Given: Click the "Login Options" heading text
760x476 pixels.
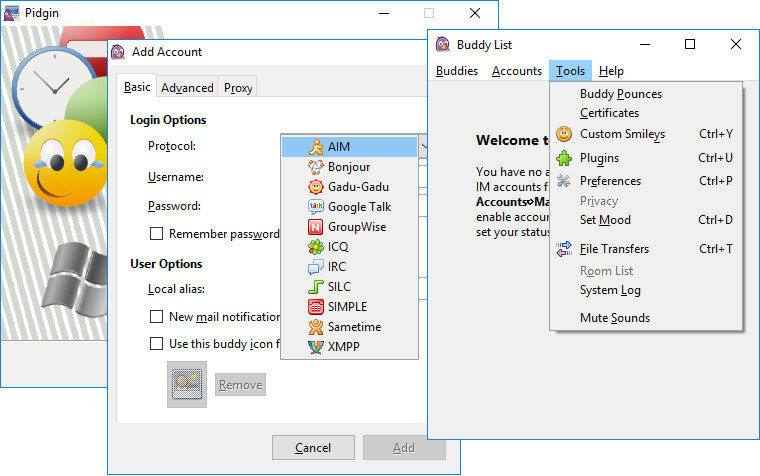Looking at the screenshot, I should click(168, 120).
